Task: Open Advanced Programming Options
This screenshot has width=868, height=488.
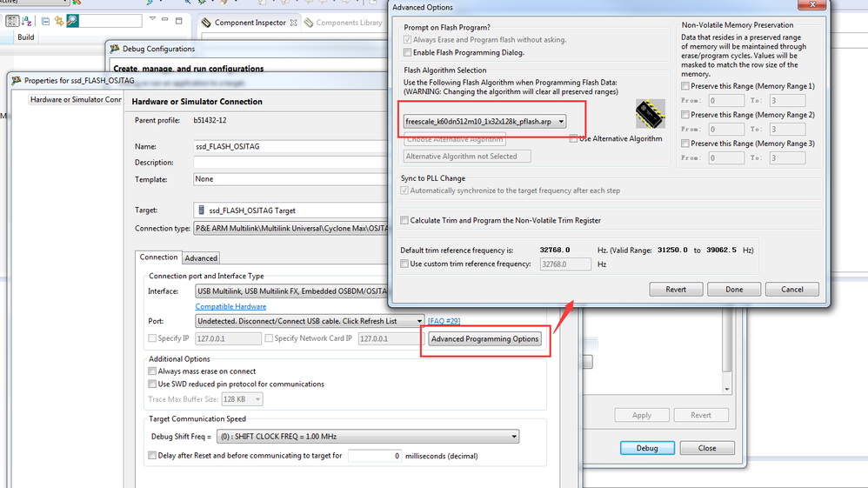Action: tap(485, 339)
